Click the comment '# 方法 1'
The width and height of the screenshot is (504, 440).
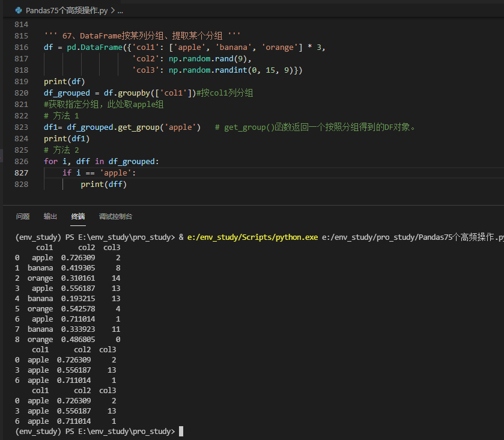click(61, 116)
